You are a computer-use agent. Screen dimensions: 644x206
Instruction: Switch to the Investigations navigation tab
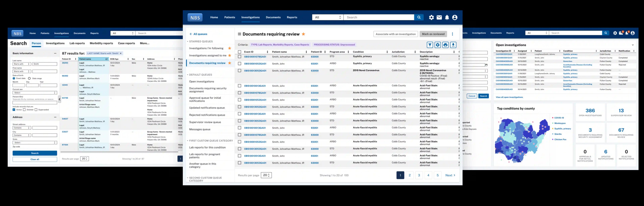[250, 17]
